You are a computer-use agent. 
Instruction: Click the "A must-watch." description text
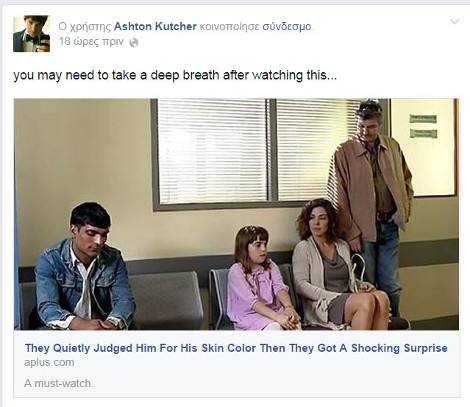(59, 383)
